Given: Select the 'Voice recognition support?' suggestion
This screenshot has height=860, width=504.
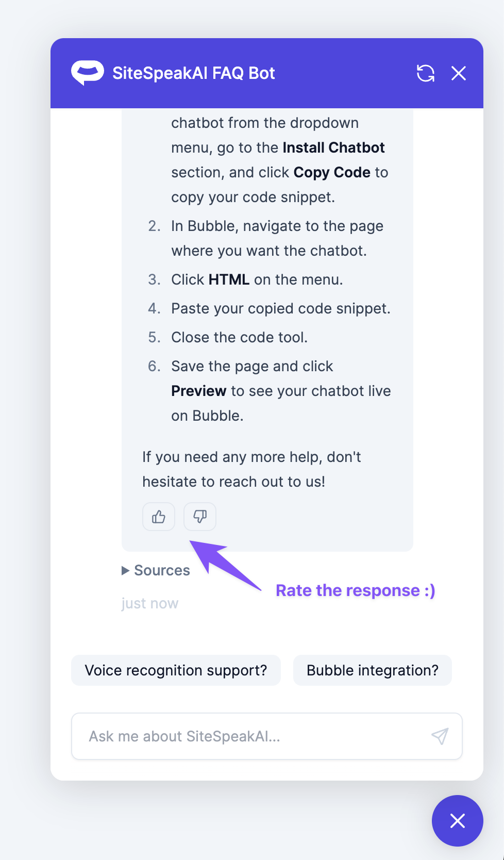Looking at the screenshot, I should click(x=176, y=670).
